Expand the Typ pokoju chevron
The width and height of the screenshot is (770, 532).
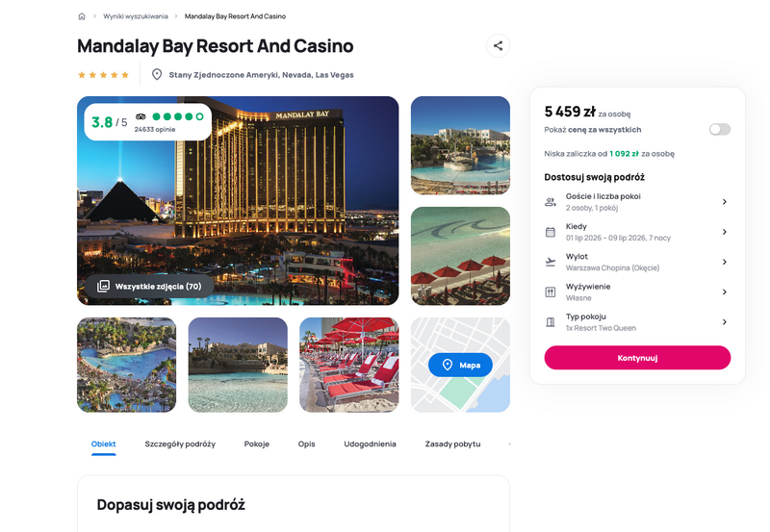pos(725,322)
